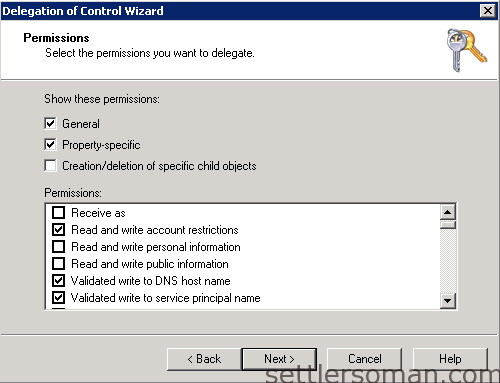
Task: Click the permissions list scroll down arrow
Action: [x=448, y=301]
